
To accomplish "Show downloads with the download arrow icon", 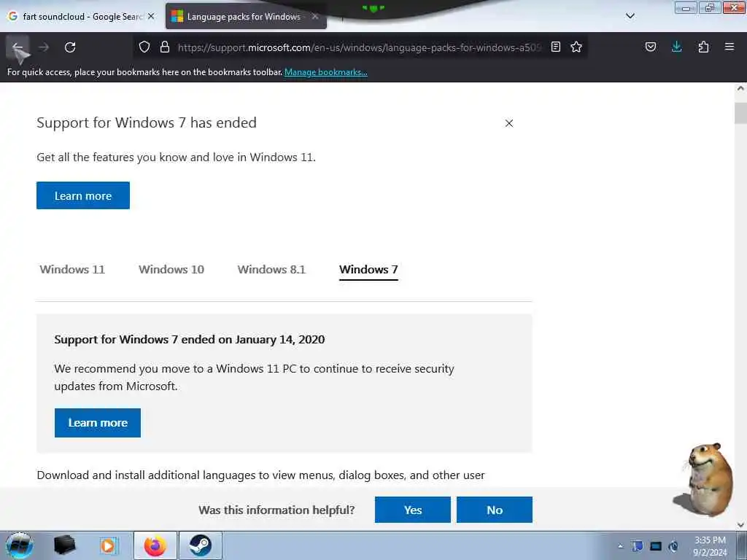I will pyautogui.click(x=676, y=47).
